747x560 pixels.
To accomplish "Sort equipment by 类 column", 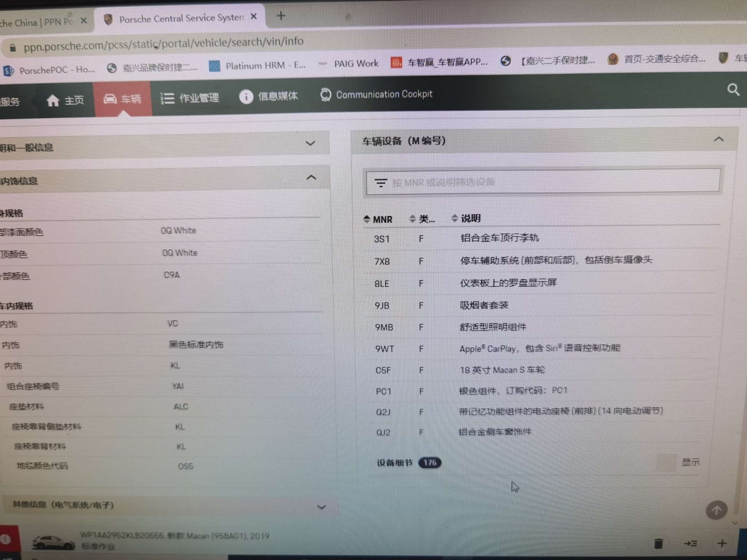I will 423,219.
